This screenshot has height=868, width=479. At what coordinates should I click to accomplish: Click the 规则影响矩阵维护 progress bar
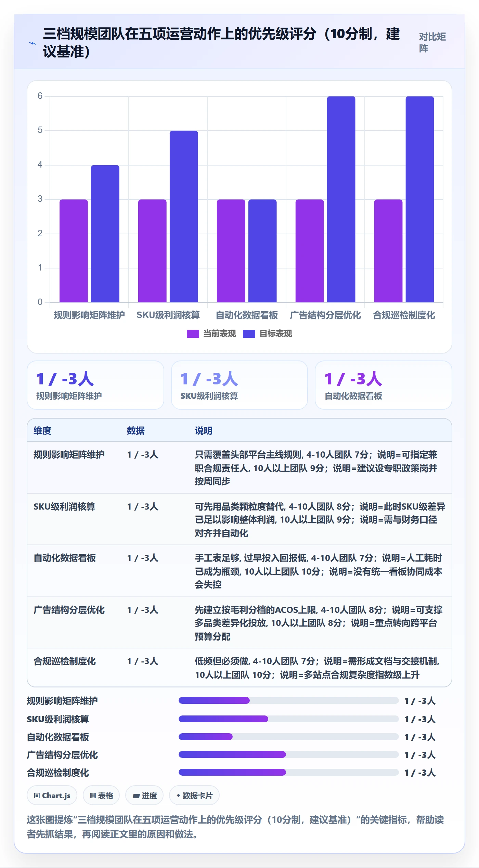tap(289, 700)
